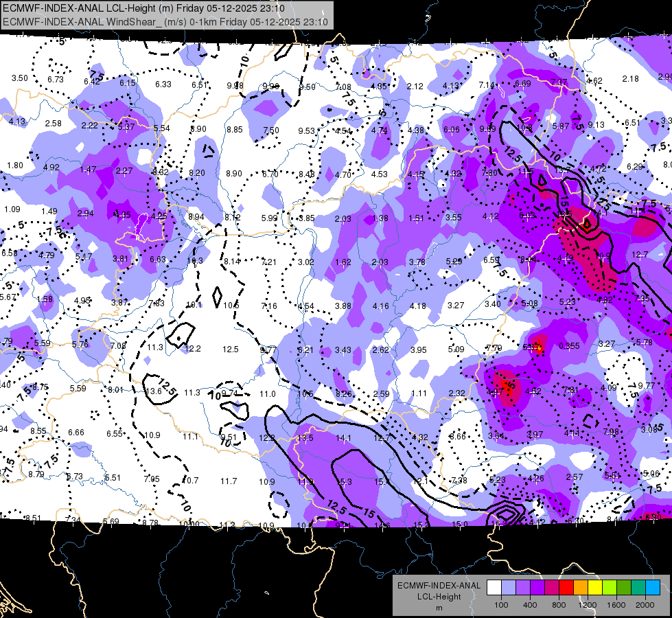672x618 pixels.
Task: Click the grid value '3.40'
Action: coord(492,304)
